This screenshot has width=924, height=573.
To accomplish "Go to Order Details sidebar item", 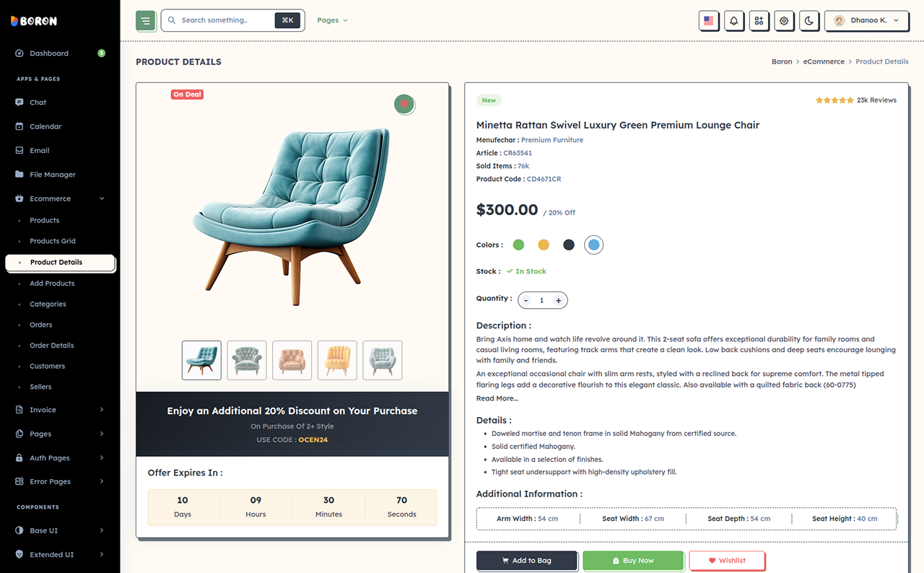I will 52,346.
